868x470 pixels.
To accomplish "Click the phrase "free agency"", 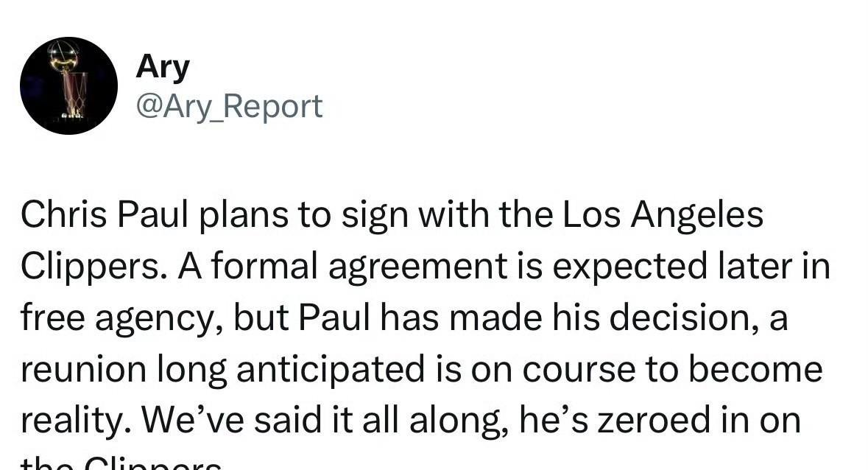I will click(118, 318).
